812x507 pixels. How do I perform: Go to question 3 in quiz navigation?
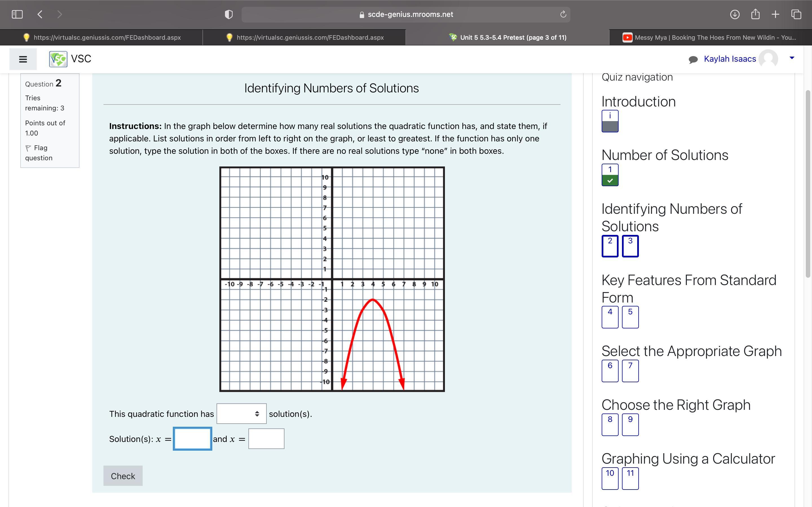630,246
